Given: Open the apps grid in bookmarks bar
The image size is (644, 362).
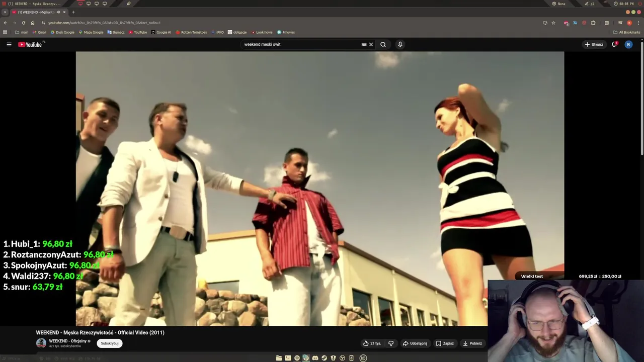Looking at the screenshot, I should 5,32.
